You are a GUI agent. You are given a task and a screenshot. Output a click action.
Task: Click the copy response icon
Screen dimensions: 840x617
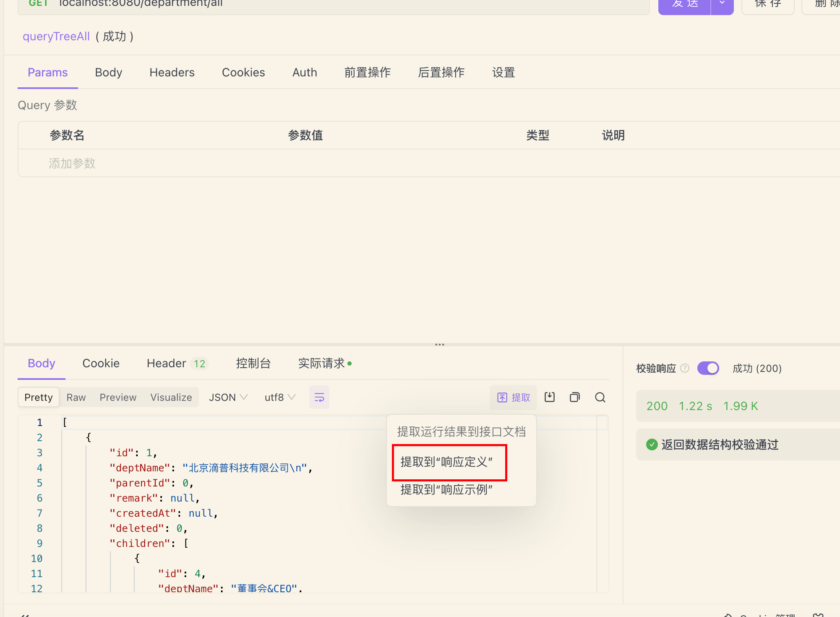575,397
